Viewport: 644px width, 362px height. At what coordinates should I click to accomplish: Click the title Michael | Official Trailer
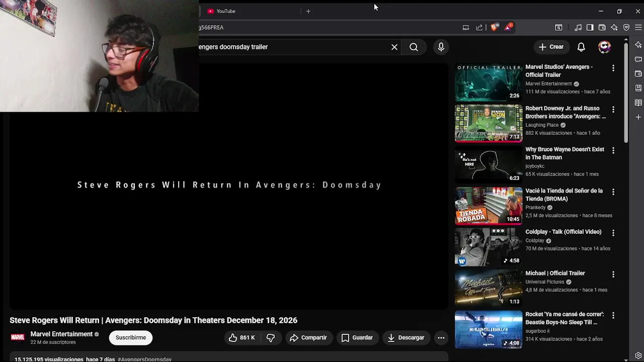tap(555, 273)
